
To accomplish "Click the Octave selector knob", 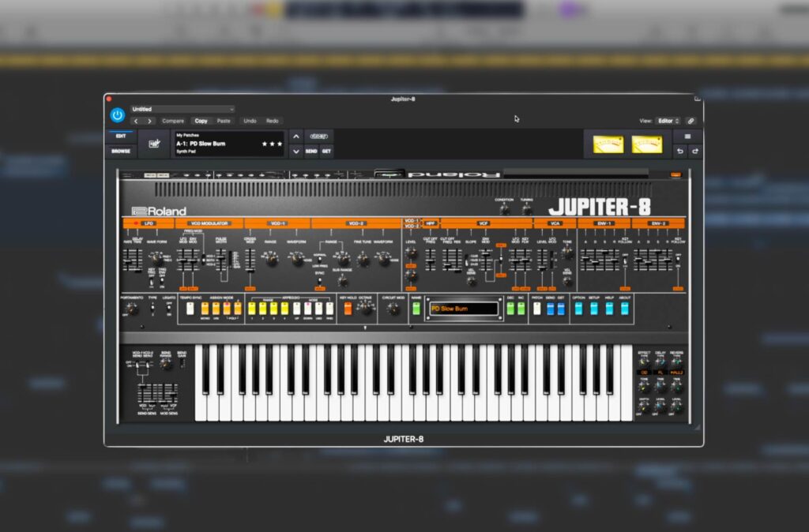I will pyautogui.click(x=366, y=309).
